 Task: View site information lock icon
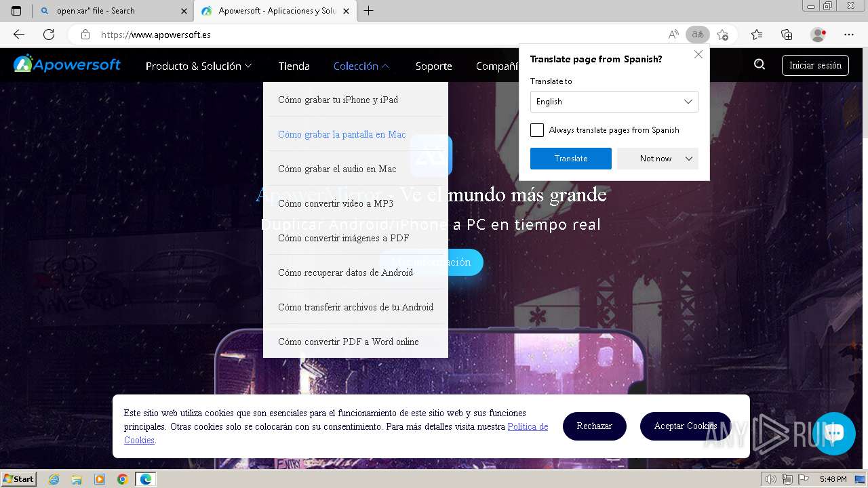[x=85, y=35]
